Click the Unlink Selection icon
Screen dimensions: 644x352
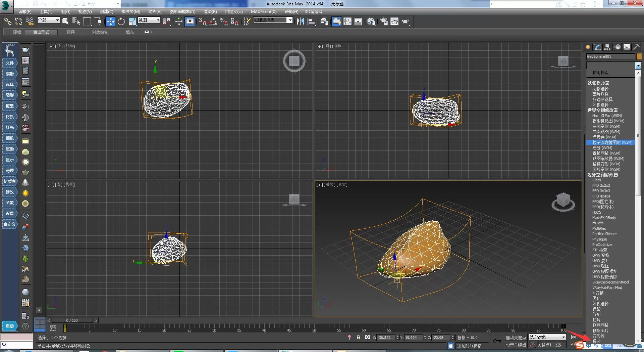point(18,21)
